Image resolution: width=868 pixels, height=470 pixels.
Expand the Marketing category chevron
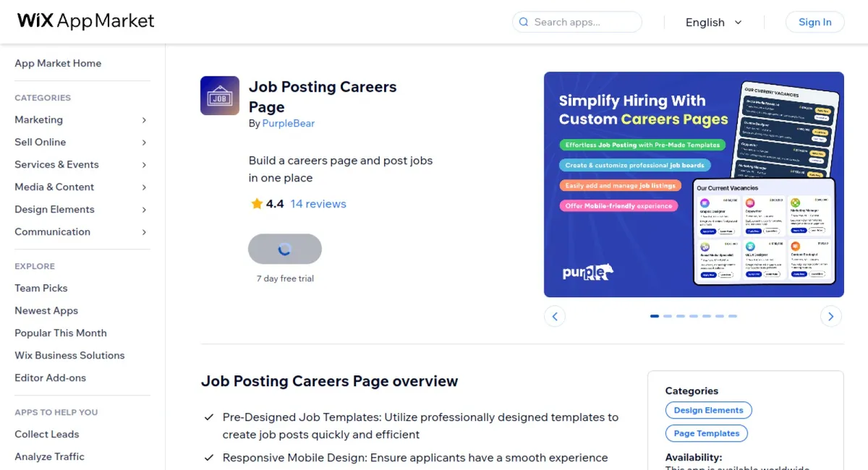click(144, 120)
